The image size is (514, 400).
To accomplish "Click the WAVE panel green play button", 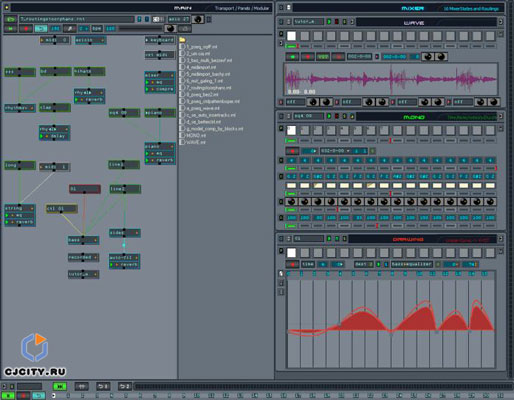I will 292,57.
